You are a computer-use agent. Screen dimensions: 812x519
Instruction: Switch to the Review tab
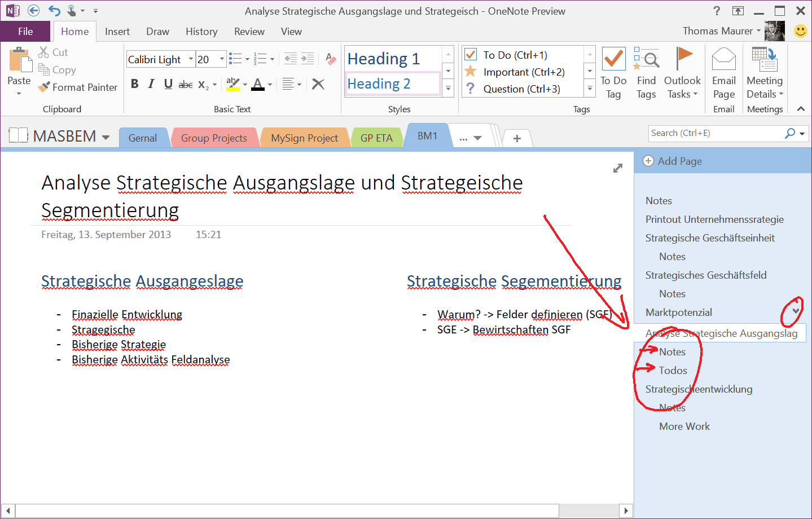[x=249, y=32]
